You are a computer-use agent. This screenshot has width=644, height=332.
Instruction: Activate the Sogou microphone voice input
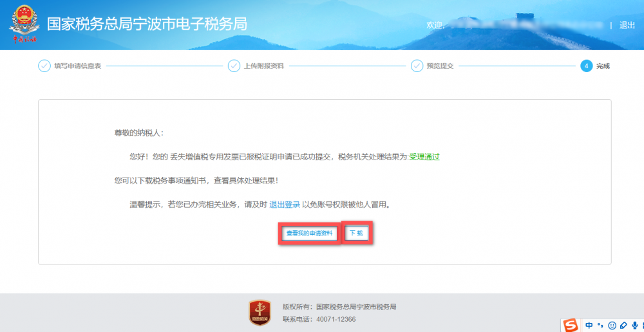tap(634, 326)
